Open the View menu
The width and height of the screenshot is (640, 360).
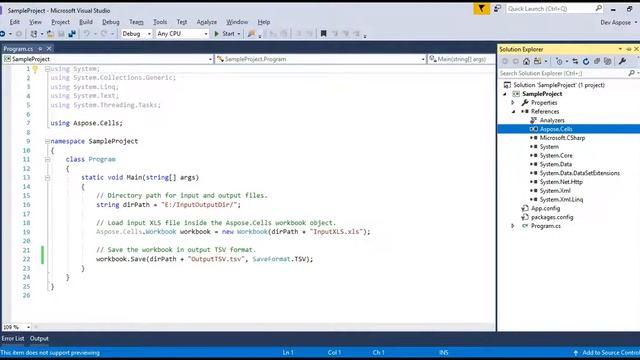(35, 22)
